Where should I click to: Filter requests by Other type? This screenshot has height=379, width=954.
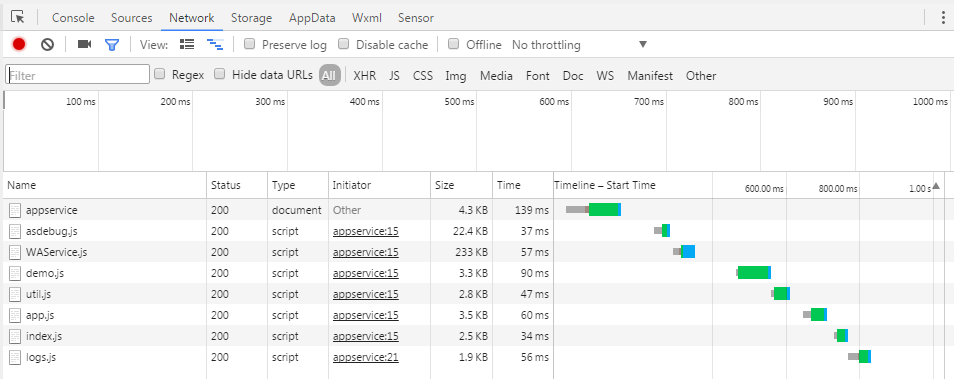tap(701, 76)
